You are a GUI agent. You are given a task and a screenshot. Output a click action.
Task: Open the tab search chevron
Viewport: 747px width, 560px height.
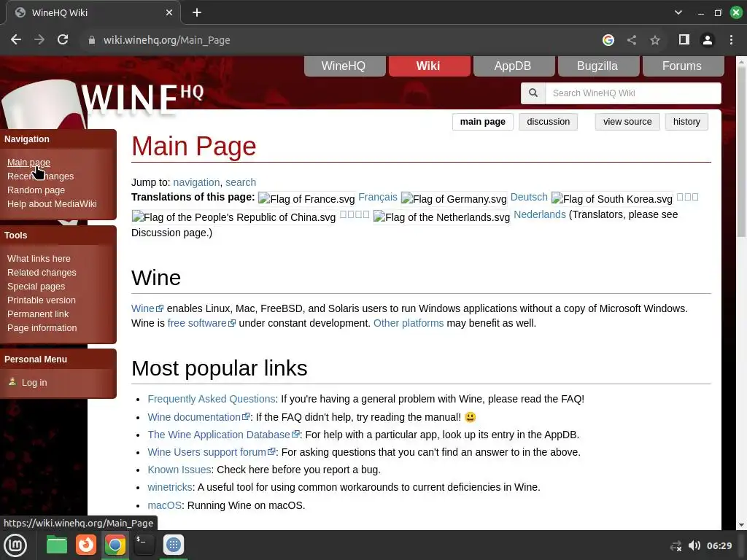[678, 12]
